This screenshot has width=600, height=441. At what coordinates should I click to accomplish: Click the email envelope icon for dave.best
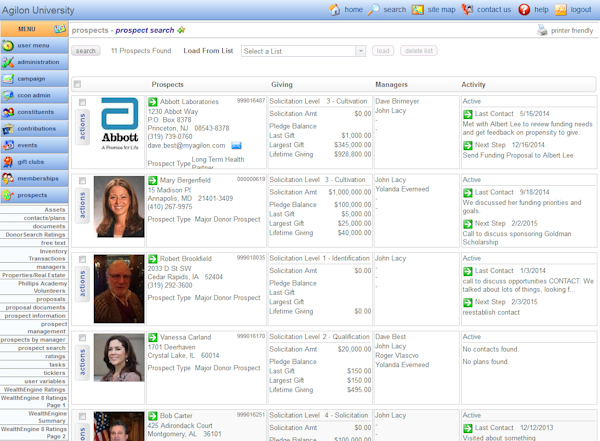click(236, 145)
